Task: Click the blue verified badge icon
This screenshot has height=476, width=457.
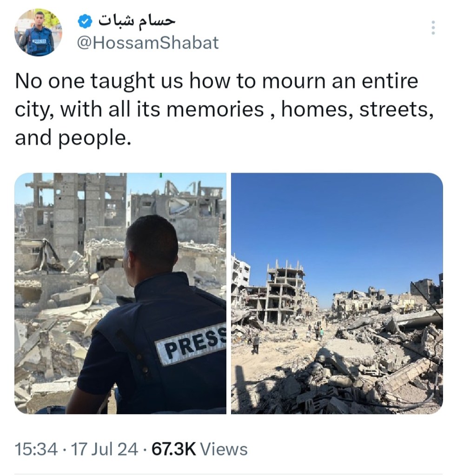Action: click(x=85, y=21)
